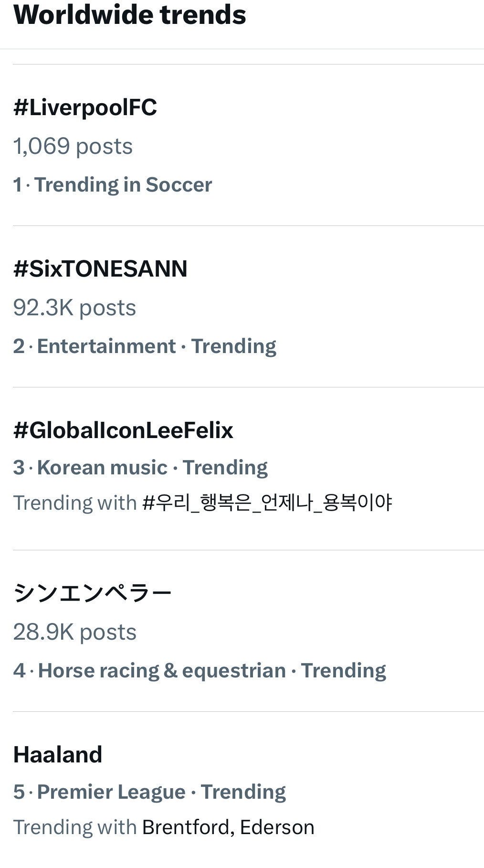The height and width of the screenshot is (868, 484).
Task: Open the related Ederson trend link
Action: 277,827
